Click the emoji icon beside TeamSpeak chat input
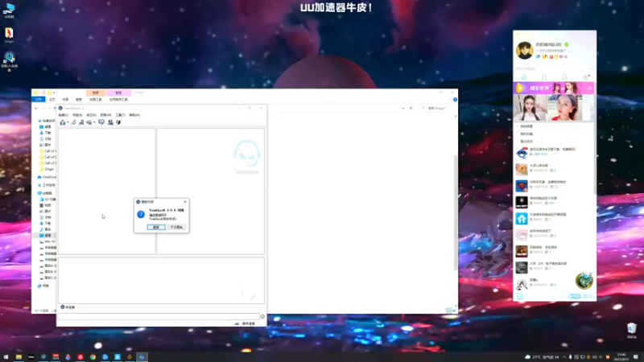The height and width of the screenshot is (362, 644). click(263, 316)
